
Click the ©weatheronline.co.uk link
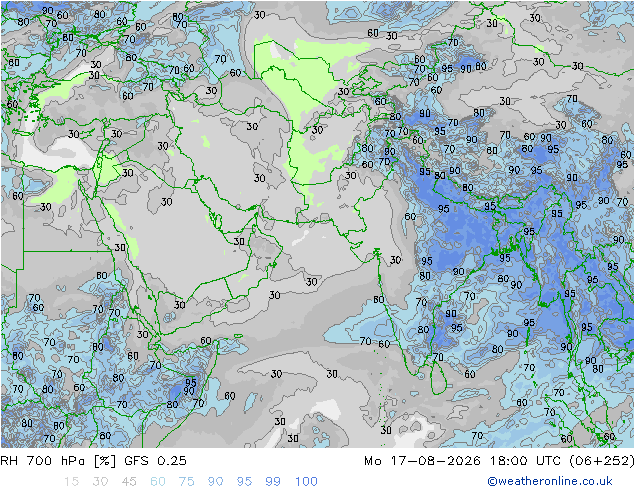coord(549,481)
